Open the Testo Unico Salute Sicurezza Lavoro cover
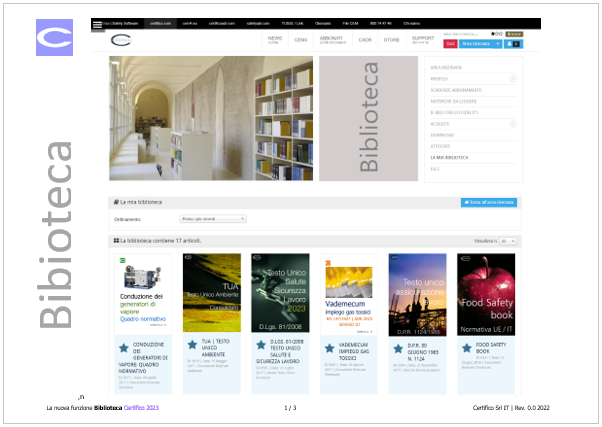Image resolution: width=602 pixels, height=427 pixels. coord(280,293)
